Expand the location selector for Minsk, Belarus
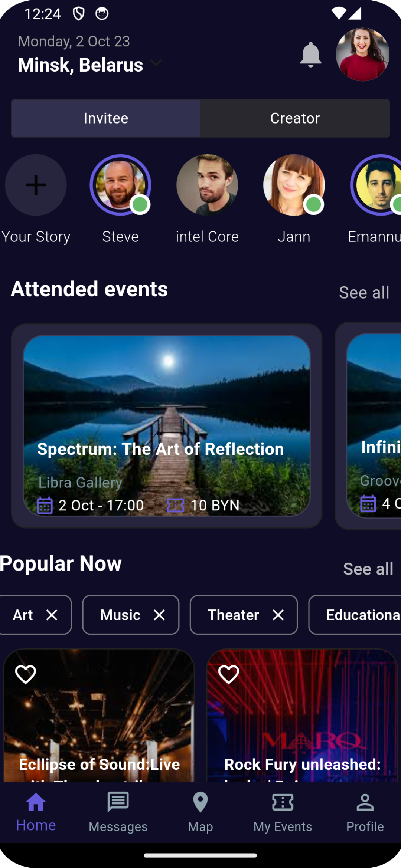The image size is (401, 868). (156, 63)
